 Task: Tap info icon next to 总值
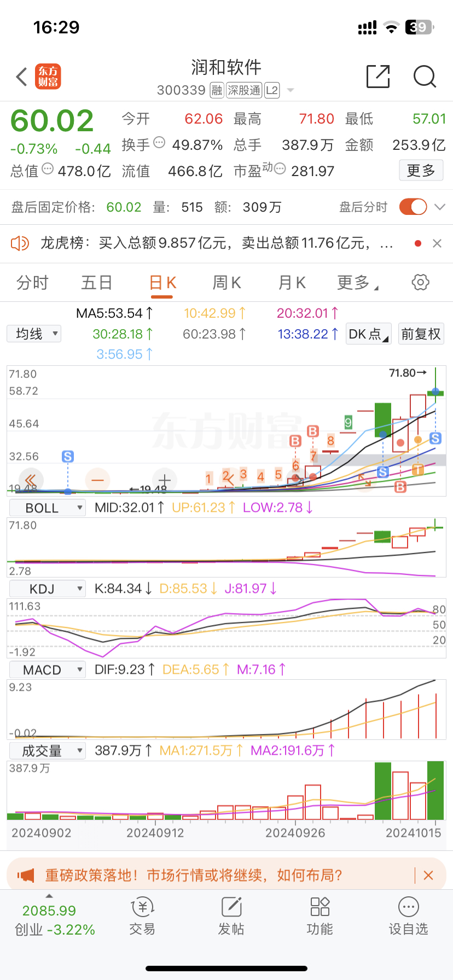48,169
